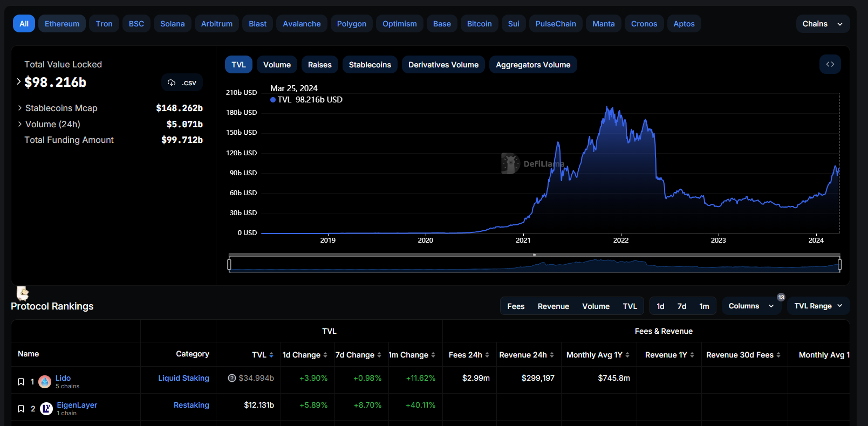Open the Columns dropdown
Screen dimensions: 868x426
751,306
